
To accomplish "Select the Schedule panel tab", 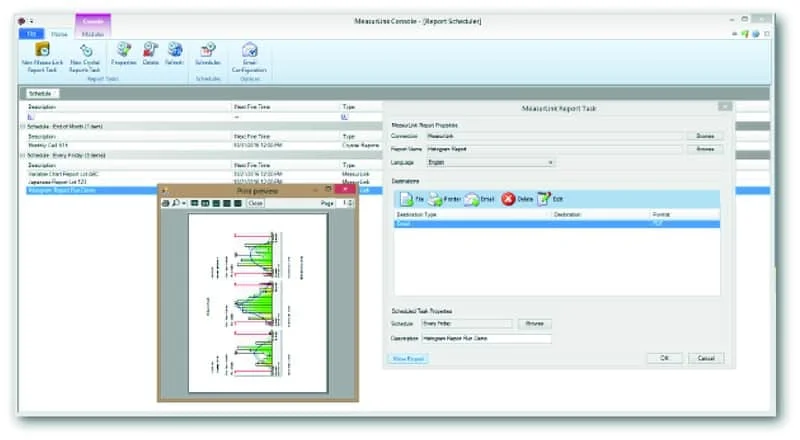I will [40, 93].
